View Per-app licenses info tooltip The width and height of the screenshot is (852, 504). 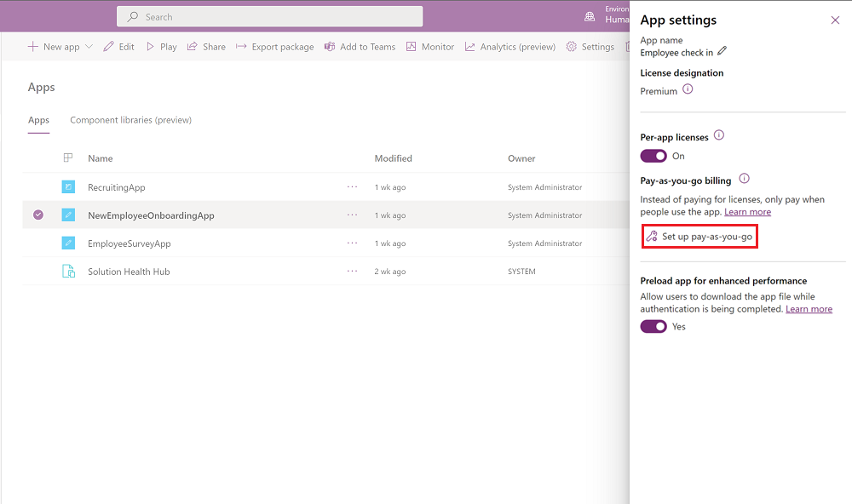coord(719,135)
